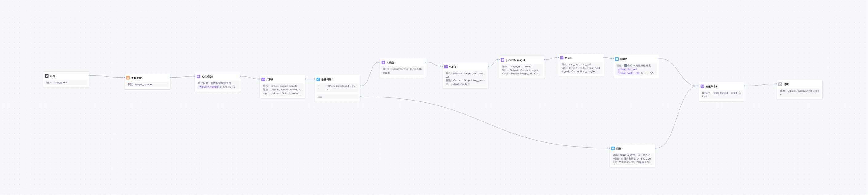Select the 知识检索1 node title
Viewport: 868px width, 195px height.
tap(207, 77)
